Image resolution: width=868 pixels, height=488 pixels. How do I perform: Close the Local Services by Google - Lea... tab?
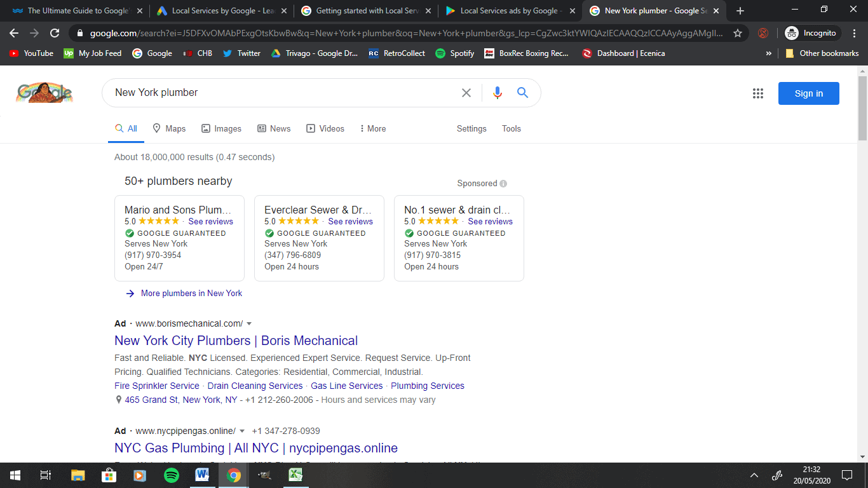pos(283,11)
